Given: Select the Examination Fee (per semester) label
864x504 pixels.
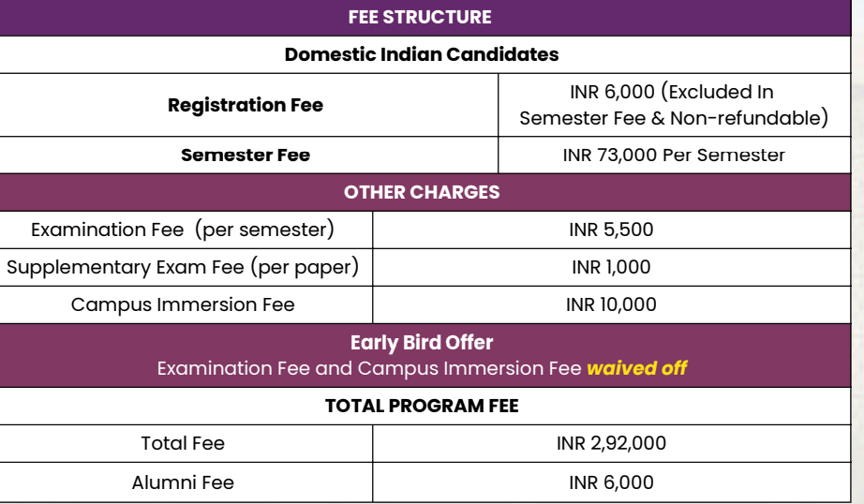Looking at the screenshot, I should pyautogui.click(x=183, y=230).
